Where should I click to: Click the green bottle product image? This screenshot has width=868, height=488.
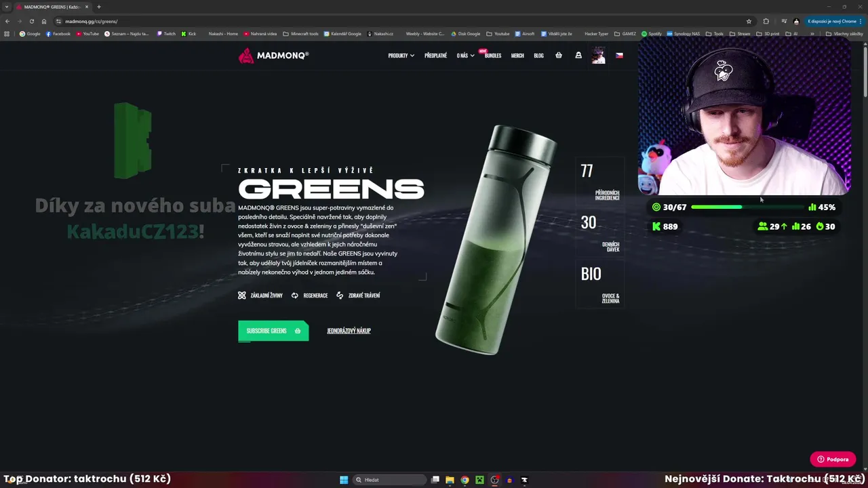point(496,239)
